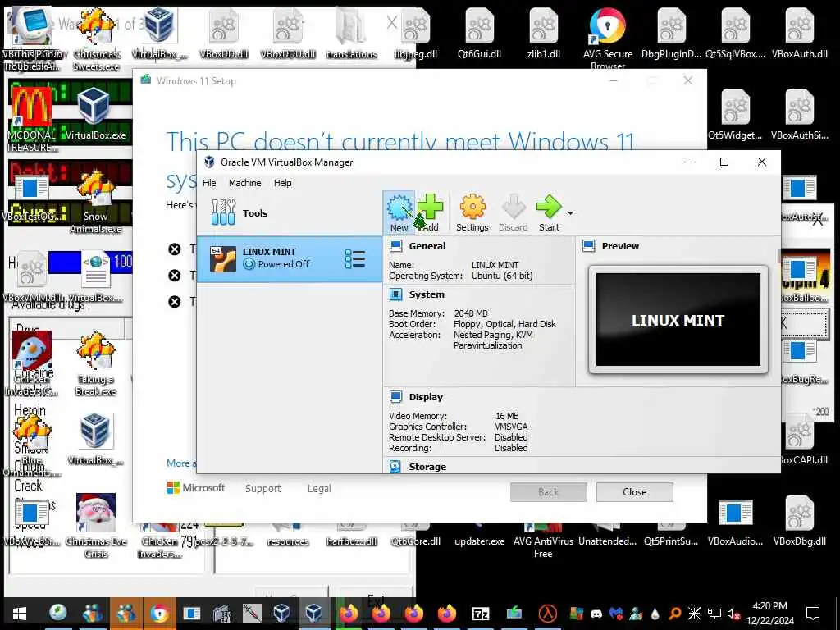Click the Name value LINUX MINT in General
Viewport: 840px width, 630px height.
(495, 265)
